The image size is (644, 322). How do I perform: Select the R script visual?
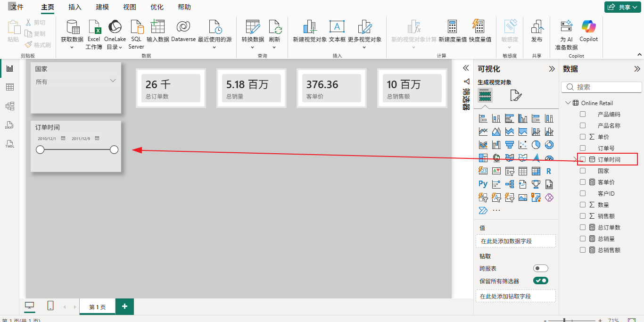pyautogui.click(x=549, y=171)
